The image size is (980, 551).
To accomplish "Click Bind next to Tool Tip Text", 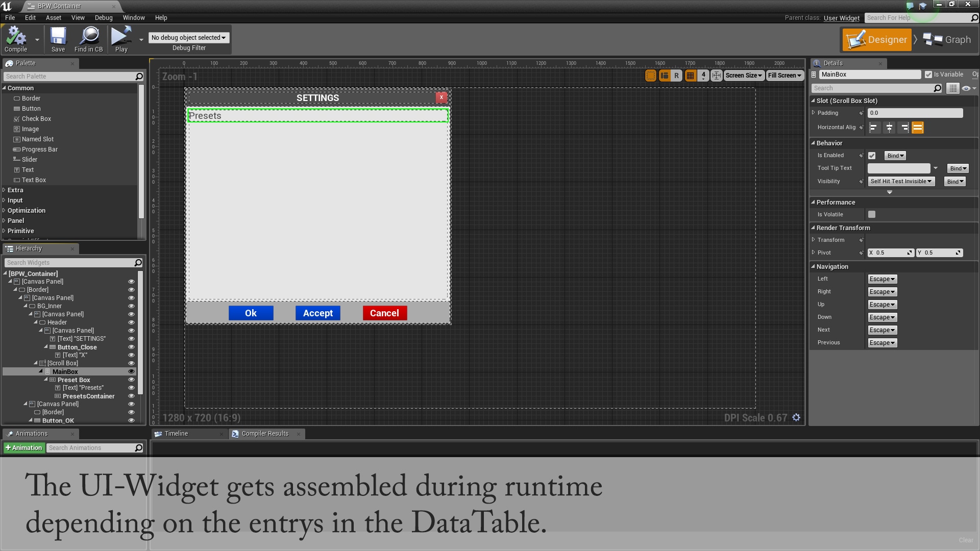I will click(x=958, y=168).
